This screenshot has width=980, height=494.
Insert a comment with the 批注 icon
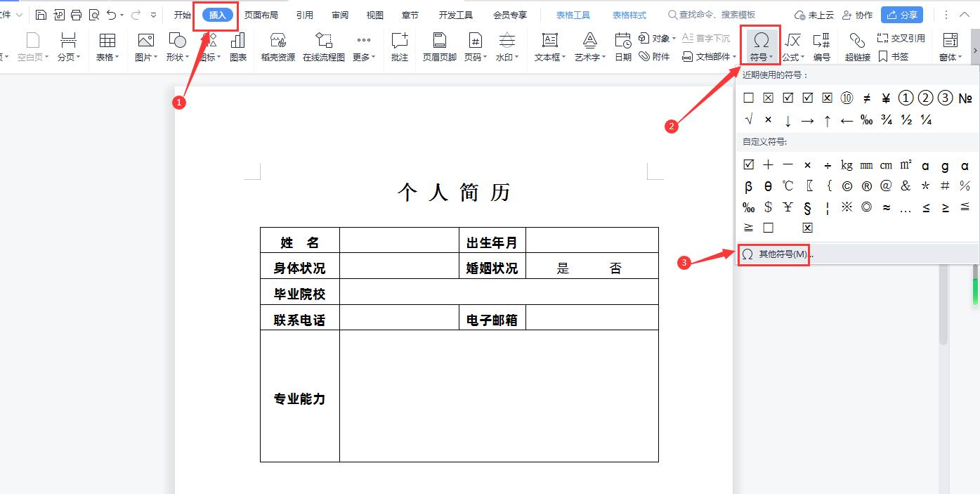click(400, 47)
